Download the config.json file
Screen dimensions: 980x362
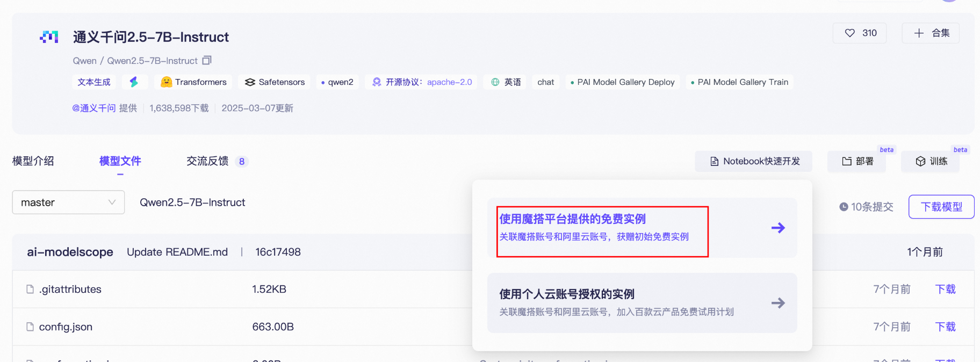pos(945,327)
